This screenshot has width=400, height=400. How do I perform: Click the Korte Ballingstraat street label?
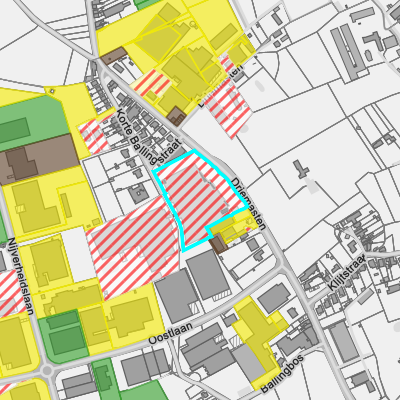pos(148,137)
